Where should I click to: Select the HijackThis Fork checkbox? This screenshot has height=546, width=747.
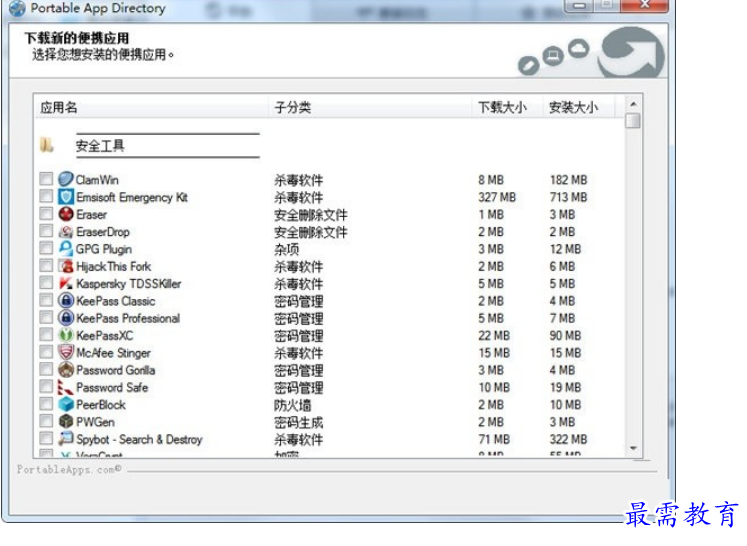46,265
